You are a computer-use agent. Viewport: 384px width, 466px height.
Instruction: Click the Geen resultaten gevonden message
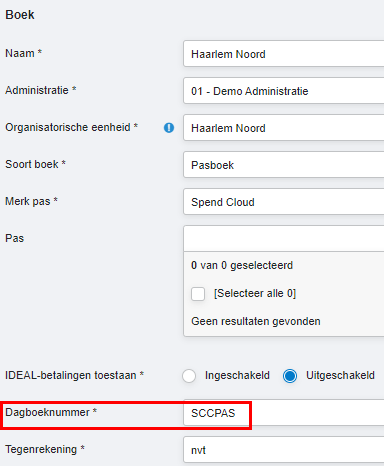[256, 321]
